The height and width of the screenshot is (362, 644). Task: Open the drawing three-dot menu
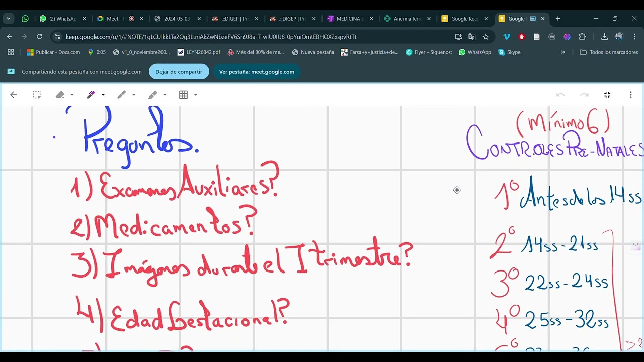point(630,95)
